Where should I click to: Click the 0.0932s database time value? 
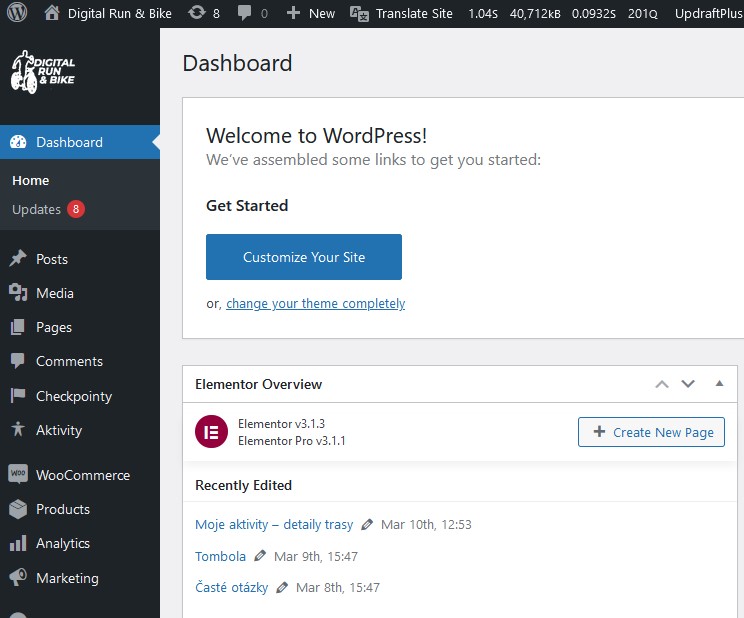(x=594, y=14)
